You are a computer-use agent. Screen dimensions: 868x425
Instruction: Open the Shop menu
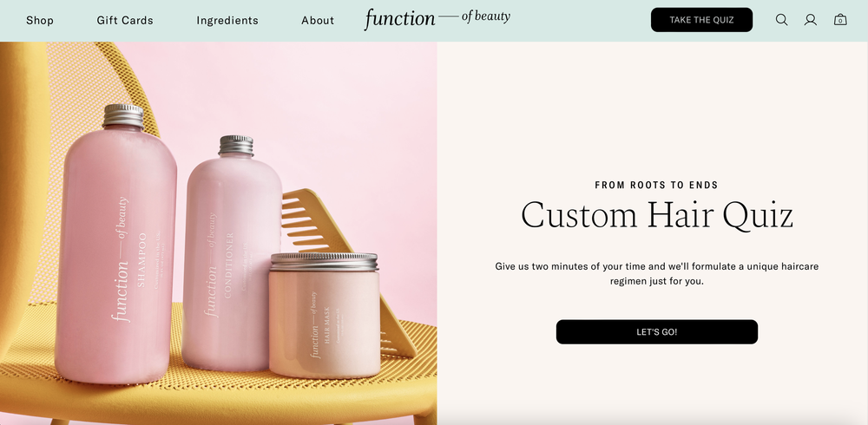[x=40, y=21]
